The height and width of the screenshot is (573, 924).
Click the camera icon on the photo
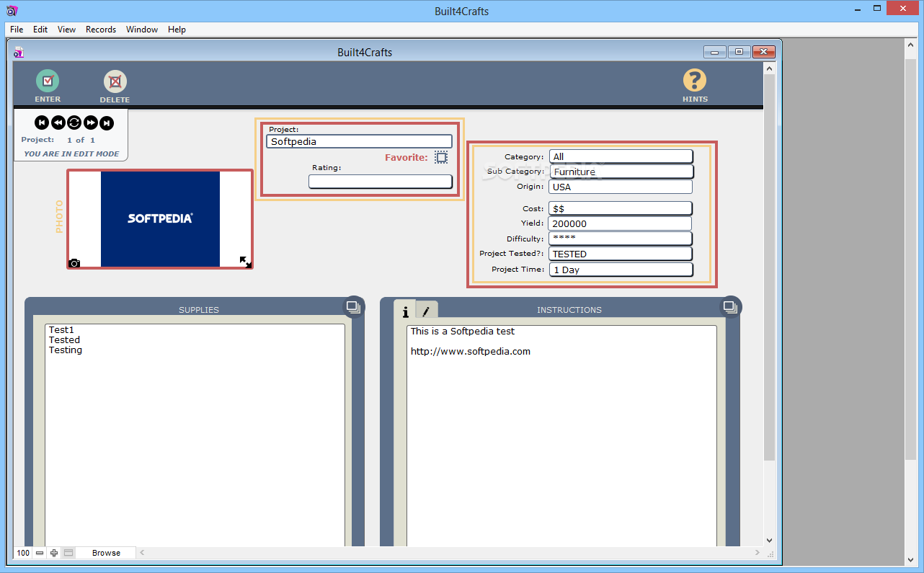[x=74, y=263]
